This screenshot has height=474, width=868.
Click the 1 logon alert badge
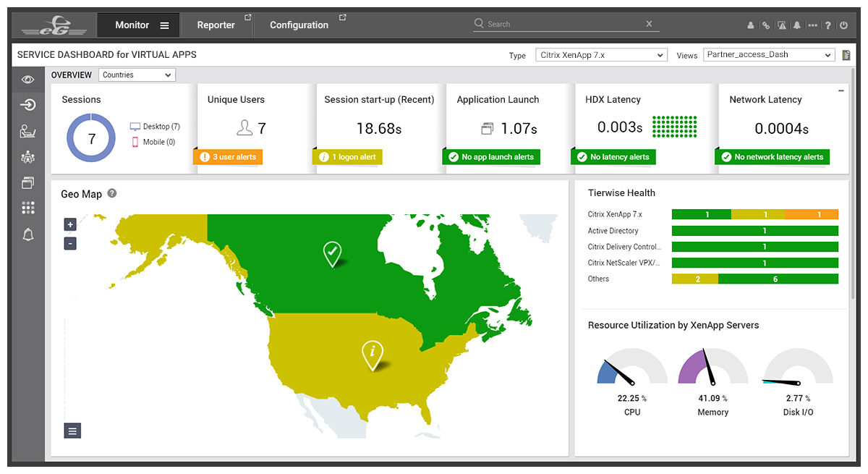348,157
